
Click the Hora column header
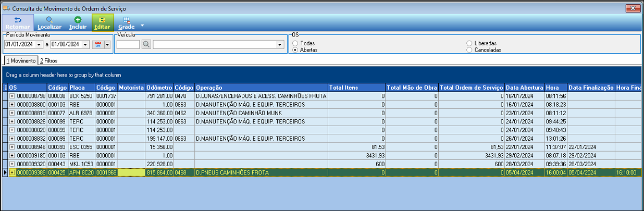click(556, 88)
